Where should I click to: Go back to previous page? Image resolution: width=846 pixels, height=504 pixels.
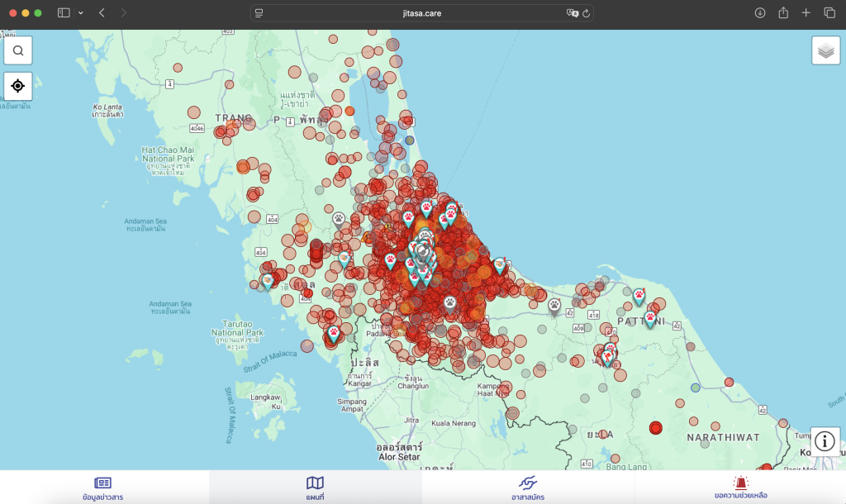click(x=102, y=13)
